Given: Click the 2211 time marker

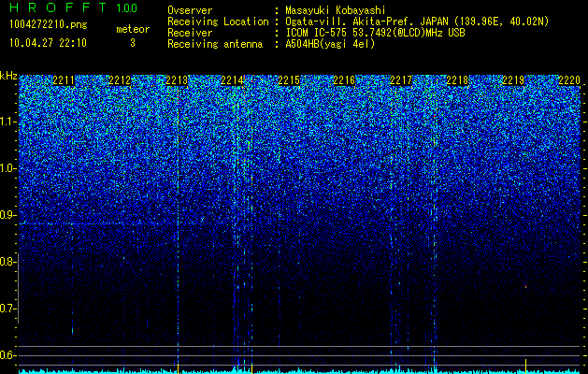Looking at the screenshot, I should 64,80.
